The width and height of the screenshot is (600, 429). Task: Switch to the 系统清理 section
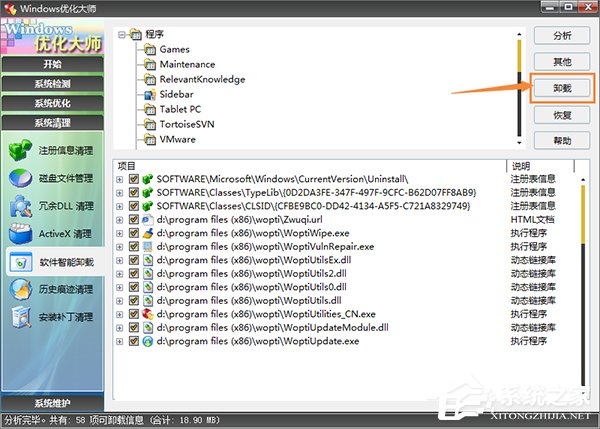52,123
